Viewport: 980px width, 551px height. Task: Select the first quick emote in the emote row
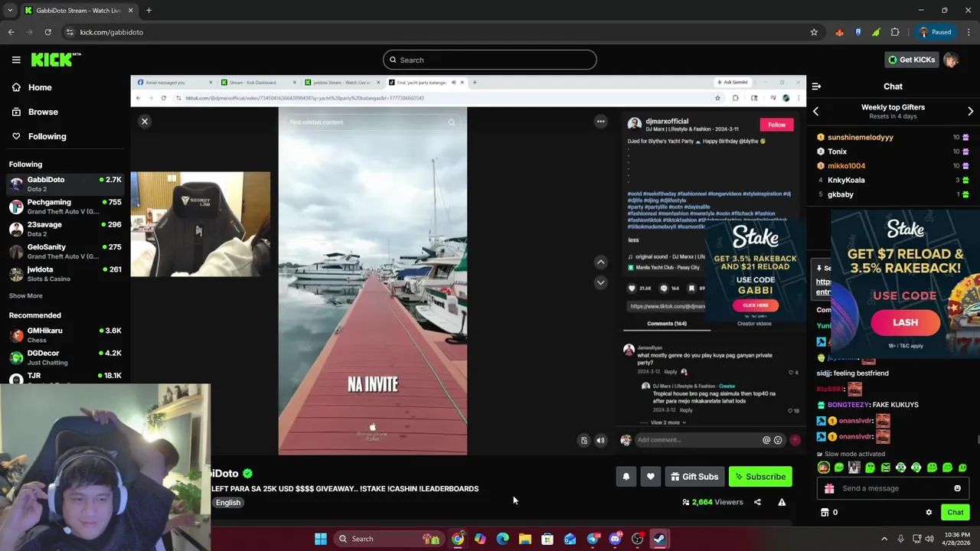click(x=824, y=468)
